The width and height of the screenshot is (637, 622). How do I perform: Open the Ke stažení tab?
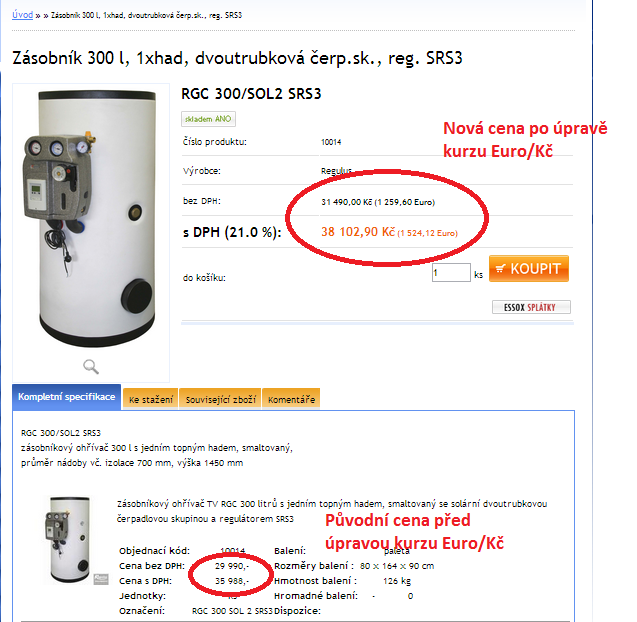click(151, 400)
